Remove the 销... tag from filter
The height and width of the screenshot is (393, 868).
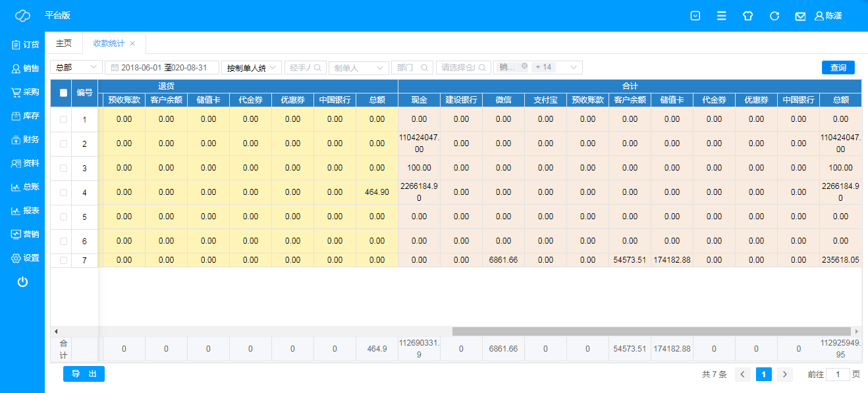point(524,66)
